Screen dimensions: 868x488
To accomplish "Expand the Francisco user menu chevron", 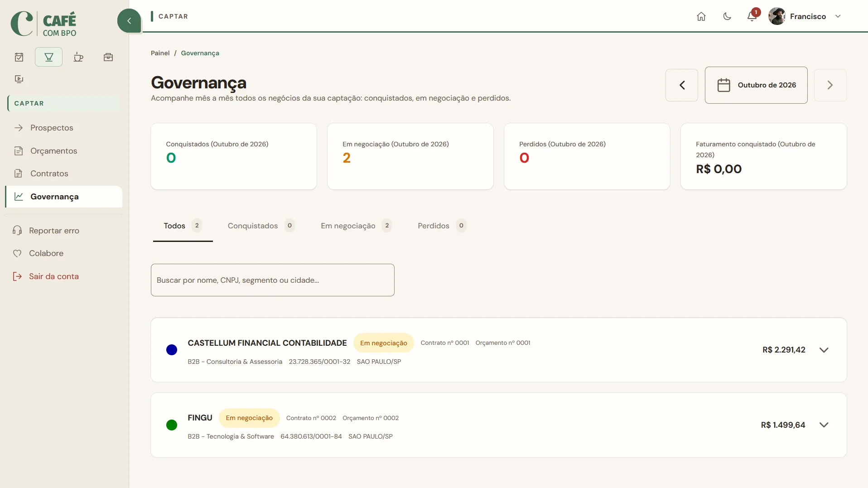I will (x=838, y=16).
